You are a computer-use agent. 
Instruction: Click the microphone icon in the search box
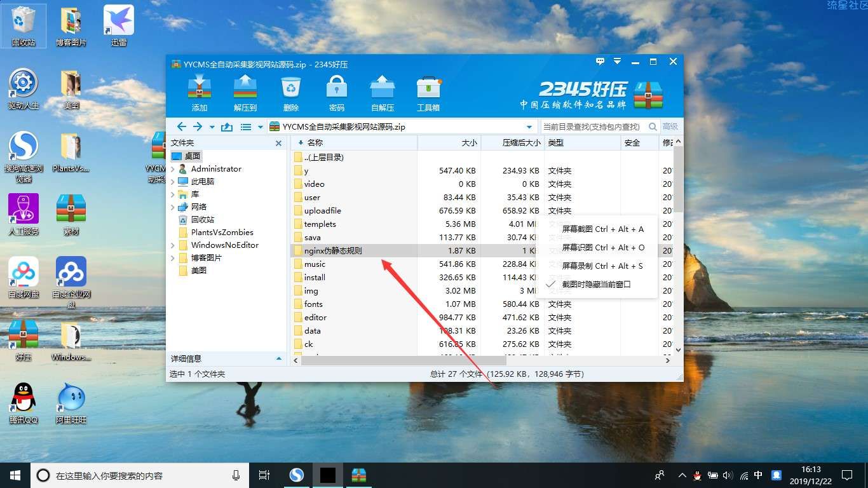[236, 475]
